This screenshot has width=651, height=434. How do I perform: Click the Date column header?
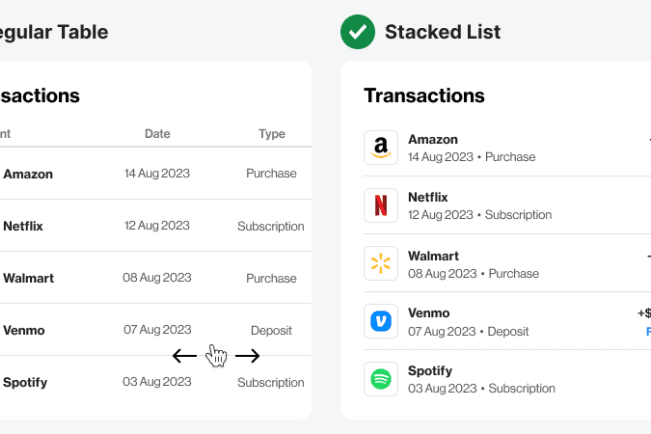(157, 134)
